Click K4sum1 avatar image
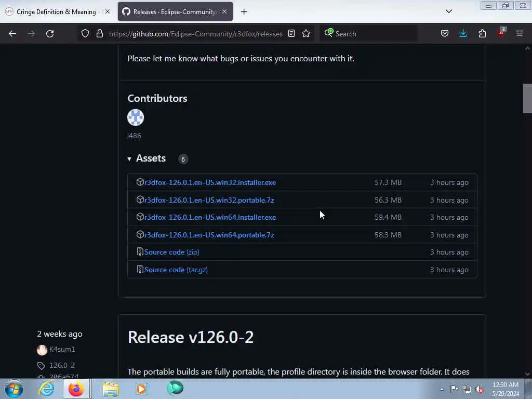532x399 pixels. [x=42, y=350]
